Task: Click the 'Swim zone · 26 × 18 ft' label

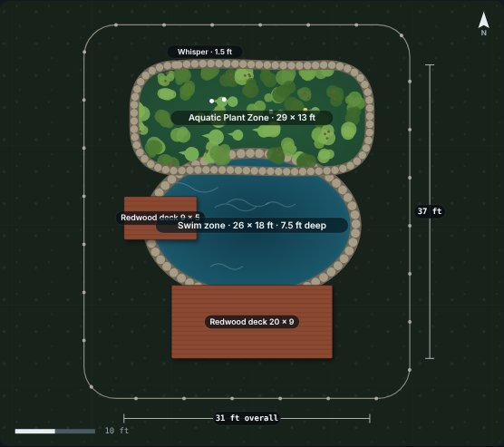Action: [252, 226]
